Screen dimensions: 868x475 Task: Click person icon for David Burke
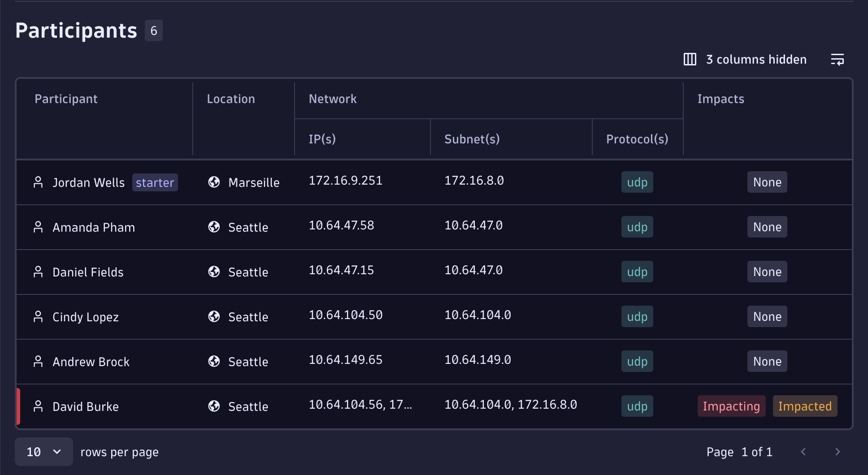(38, 406)
